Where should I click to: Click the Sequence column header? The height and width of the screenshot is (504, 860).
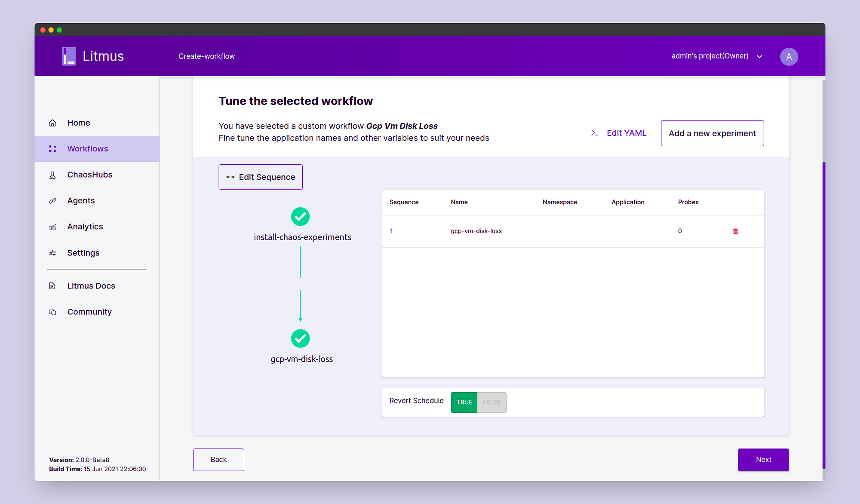pyautogui.click(x=404, y=202)
